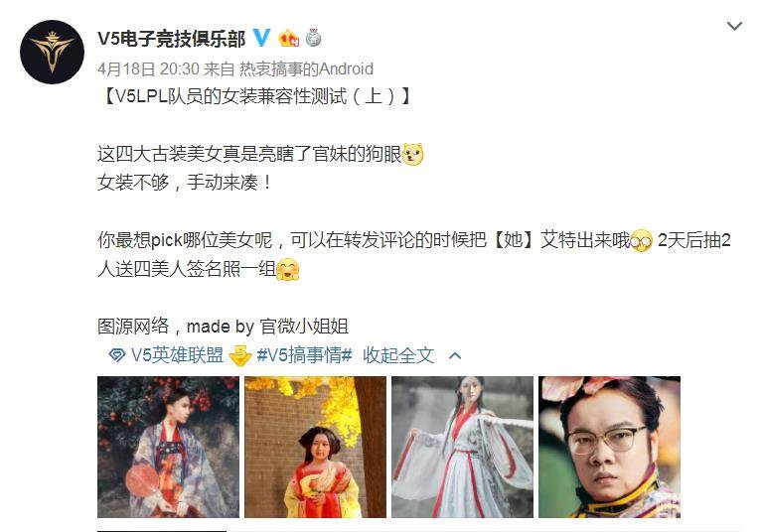Click the doge emoji in post text
Viewport: 760px width, 532px height.
pos(413,155)
